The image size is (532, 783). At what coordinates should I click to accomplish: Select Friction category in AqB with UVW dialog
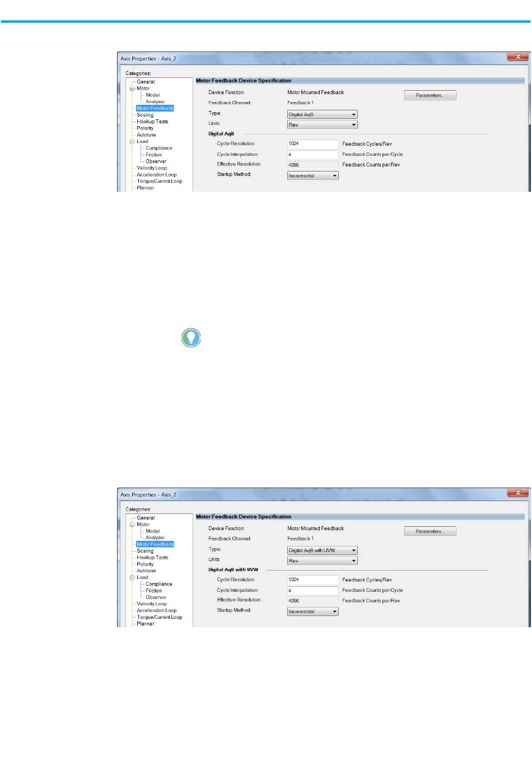(x=153, y=591)
